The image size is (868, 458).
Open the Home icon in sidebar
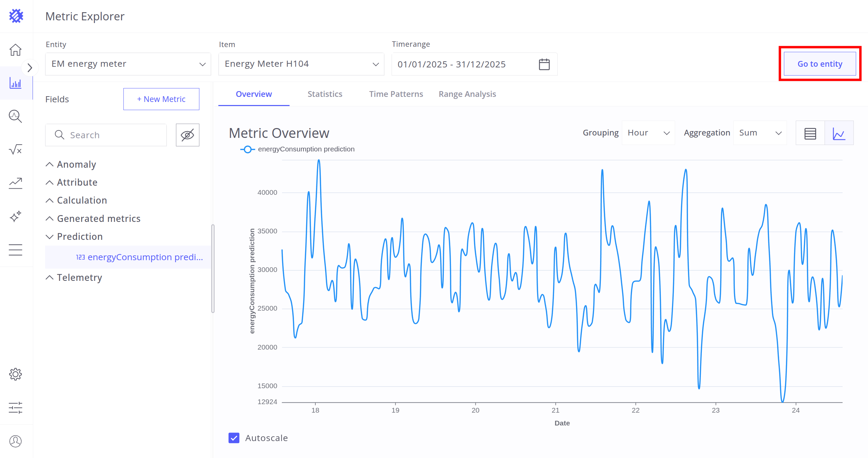click(x=16, y=50)
